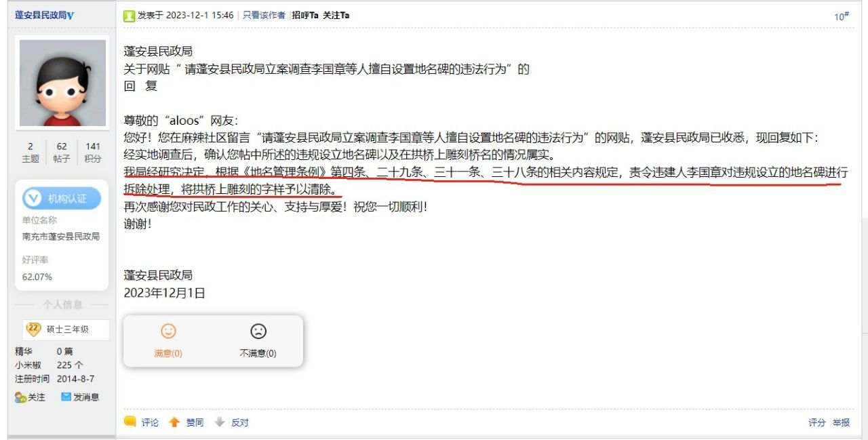Screen dimensions: 868x440
Task: Click the 举报 report link
Action: 842,422
